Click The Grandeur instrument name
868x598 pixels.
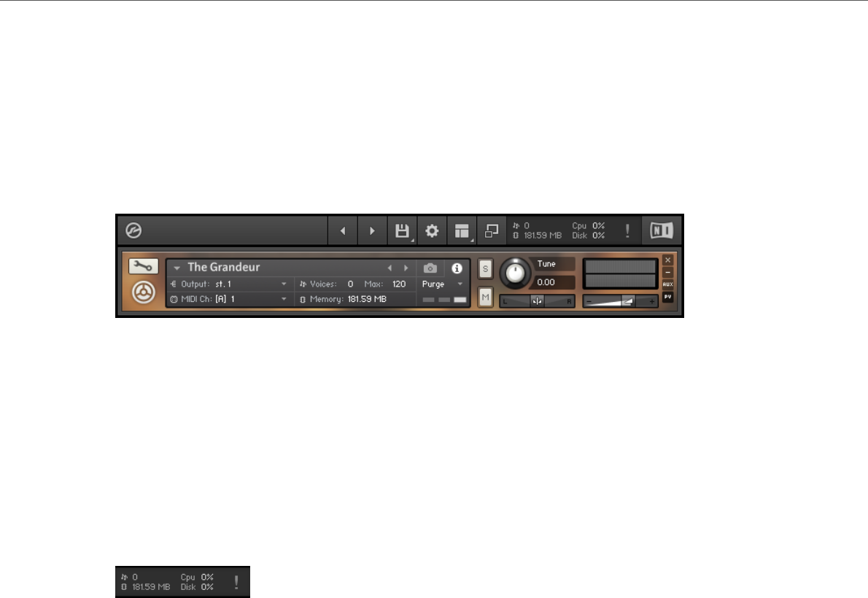224,268
